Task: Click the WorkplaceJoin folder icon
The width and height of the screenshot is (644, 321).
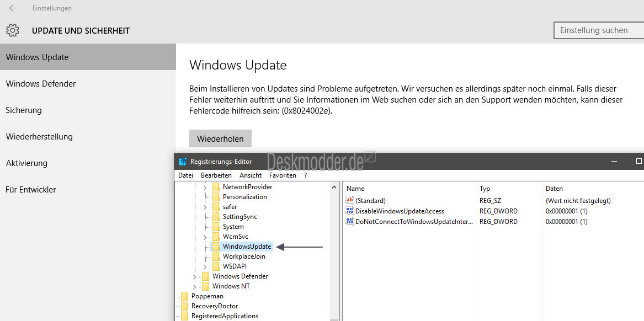Action: (x=216, y=256)
